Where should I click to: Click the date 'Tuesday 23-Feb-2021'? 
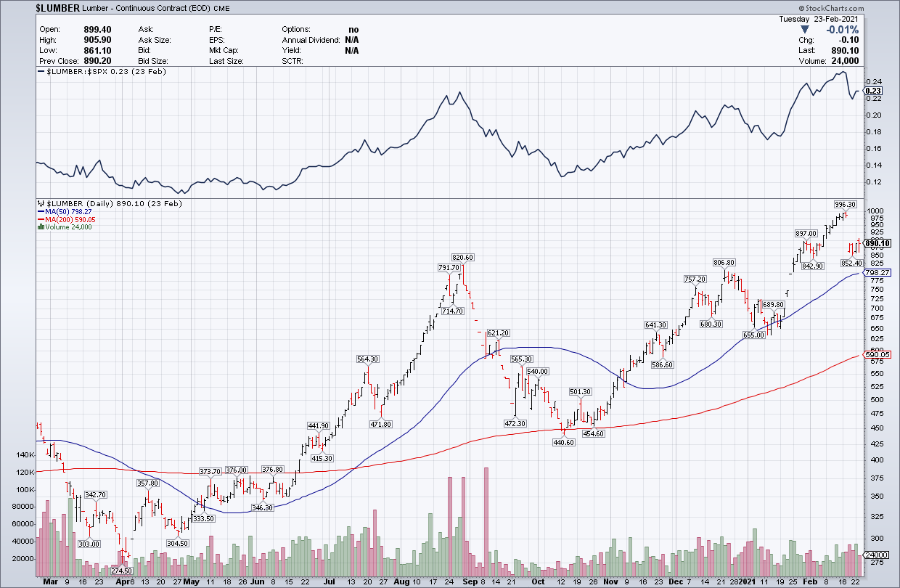tap(819, 19)
